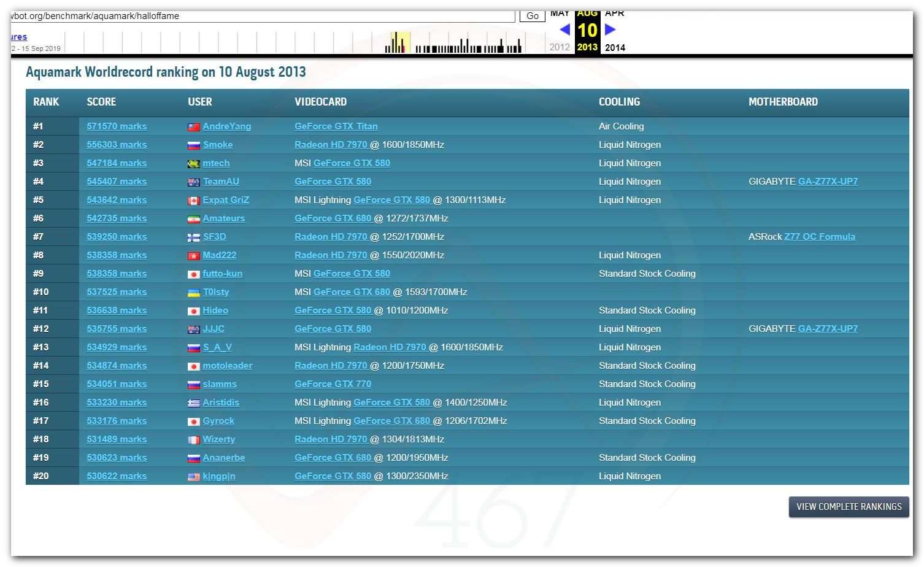This screenshot has width=924, height=567.
Task: Click the 'Aquamark Worldrecord ranking' heading
Action: click(166, 72)
